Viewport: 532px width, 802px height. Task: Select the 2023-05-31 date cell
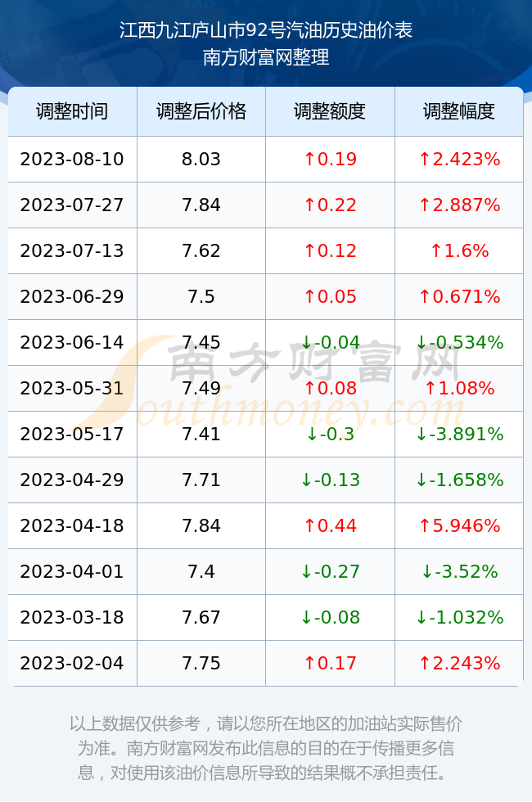tap(72, 388)
